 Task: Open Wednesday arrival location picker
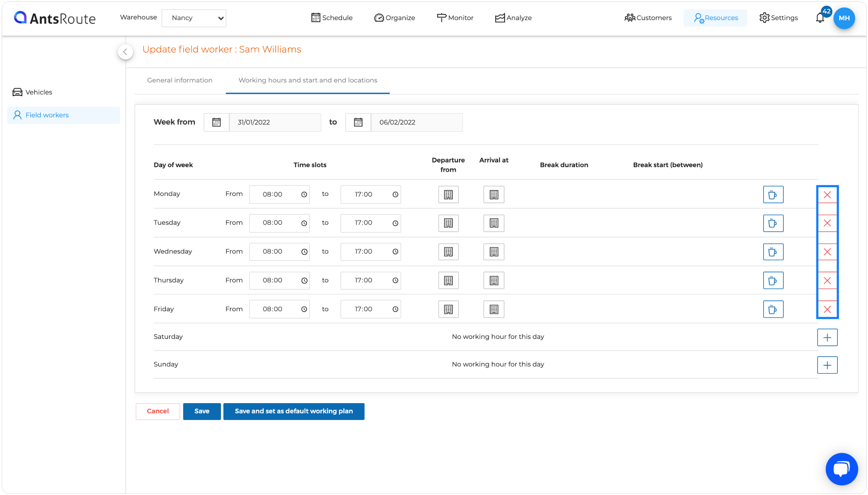(x=494, y=252)
